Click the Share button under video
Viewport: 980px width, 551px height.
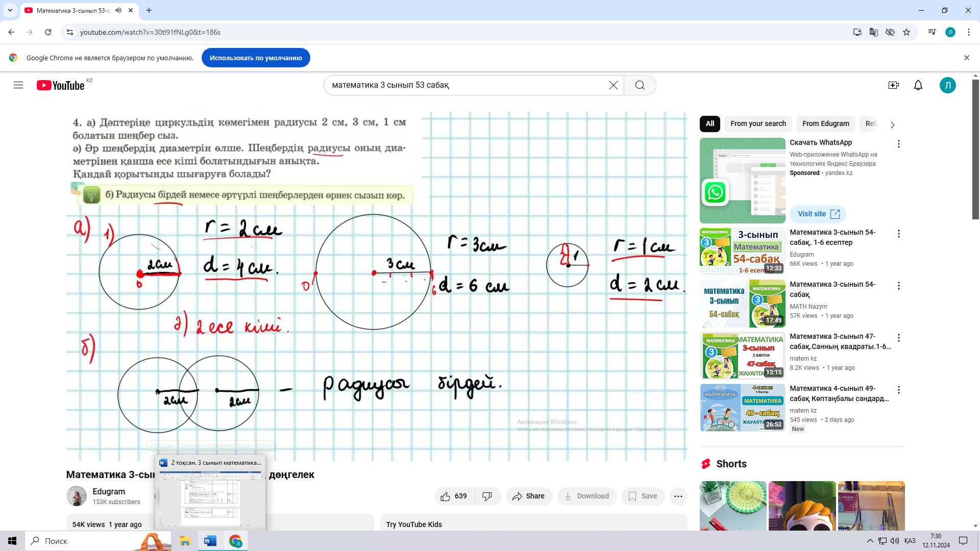tap(529, 496)
